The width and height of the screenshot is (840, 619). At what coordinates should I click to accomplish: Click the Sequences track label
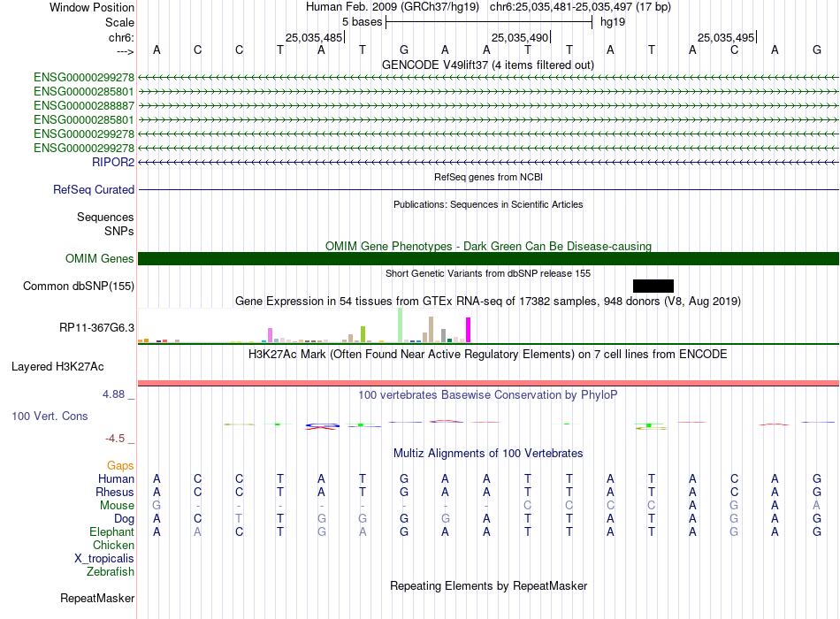coord(105,217)
